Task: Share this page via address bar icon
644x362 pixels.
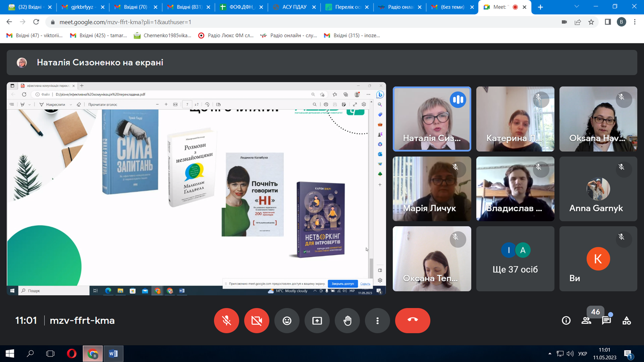Action: (x=578, y=22)
